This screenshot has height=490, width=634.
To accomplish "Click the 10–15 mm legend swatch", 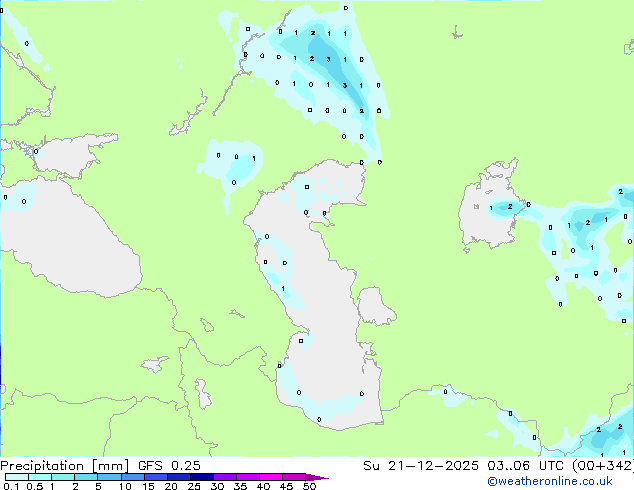I will point(133,477).
